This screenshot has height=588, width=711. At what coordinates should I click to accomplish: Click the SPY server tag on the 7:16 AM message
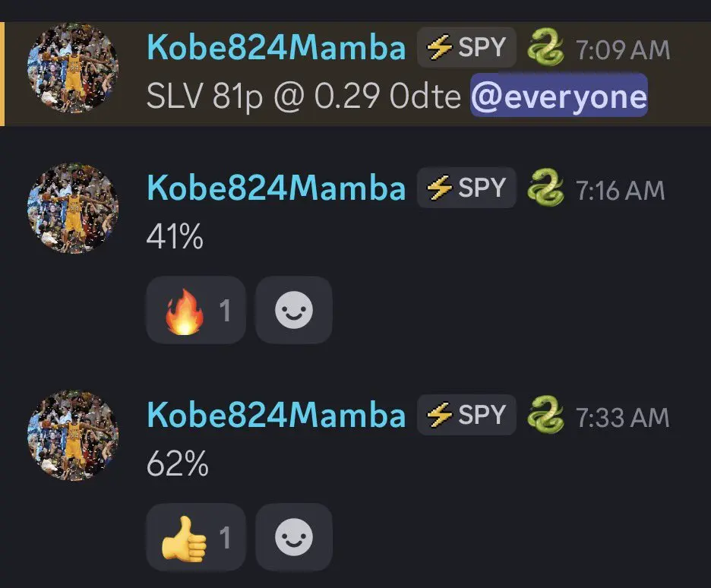pyautogui.click(x=466, y=188)
